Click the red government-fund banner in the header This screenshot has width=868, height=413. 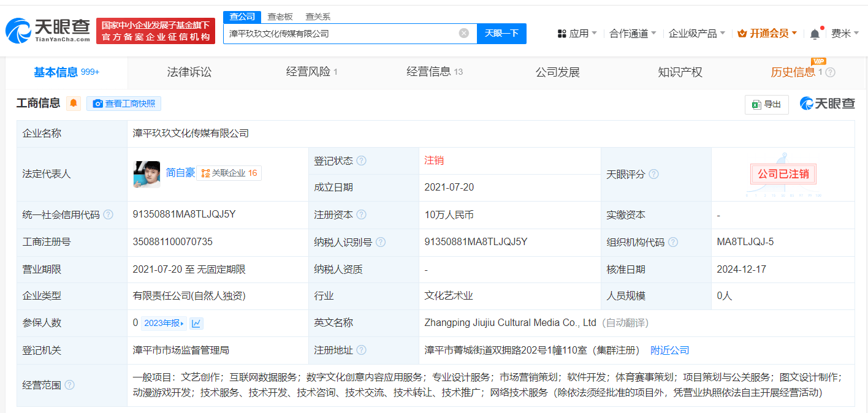coord(156,31)
